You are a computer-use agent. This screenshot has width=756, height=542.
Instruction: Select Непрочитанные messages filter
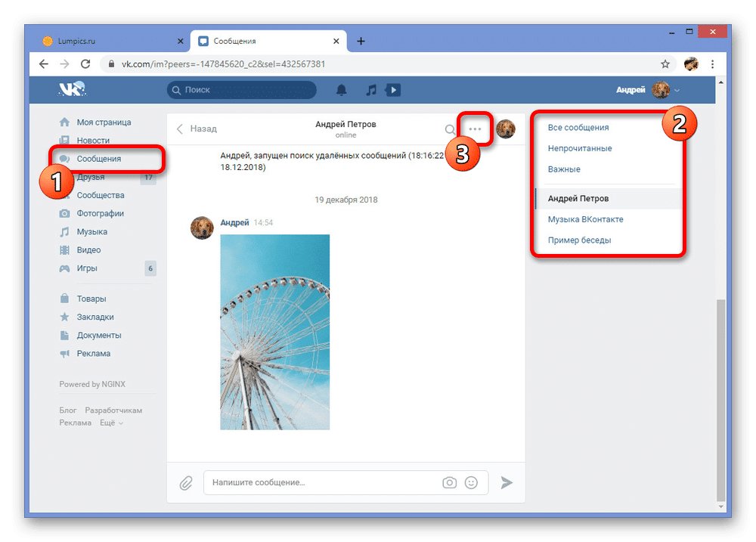(x=580, y=148)
